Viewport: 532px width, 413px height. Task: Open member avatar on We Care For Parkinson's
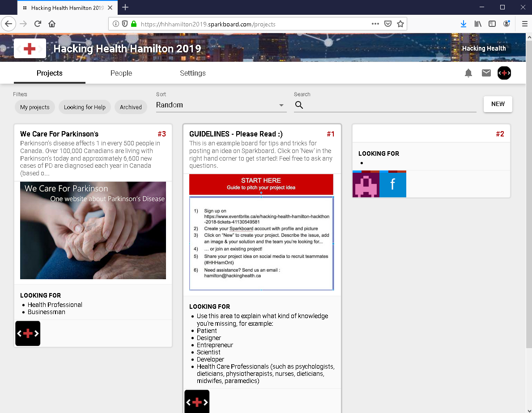(28, 333)
